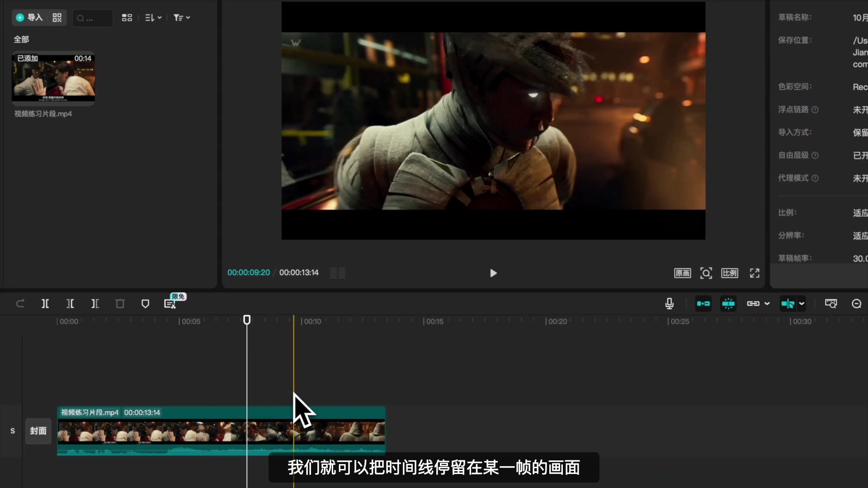
Task: Click the 草稿帧率 label
Action: 795,258
